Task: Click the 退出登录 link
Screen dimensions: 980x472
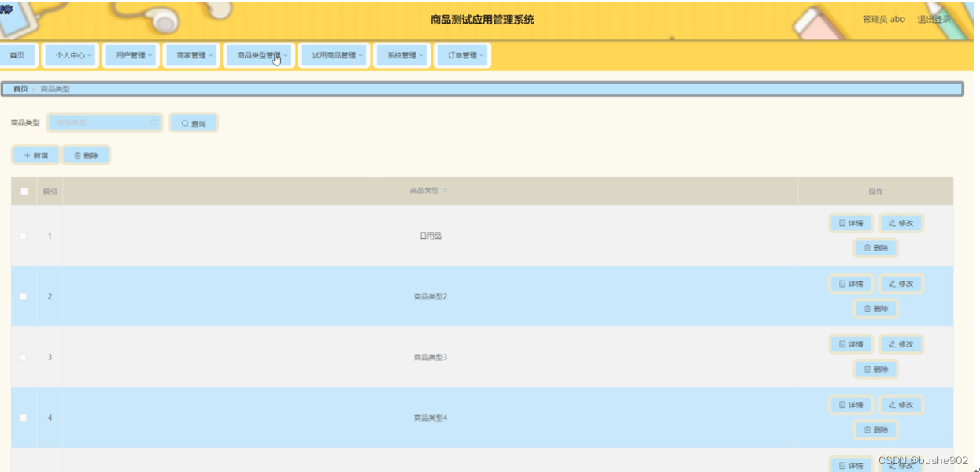Action: 934,19
